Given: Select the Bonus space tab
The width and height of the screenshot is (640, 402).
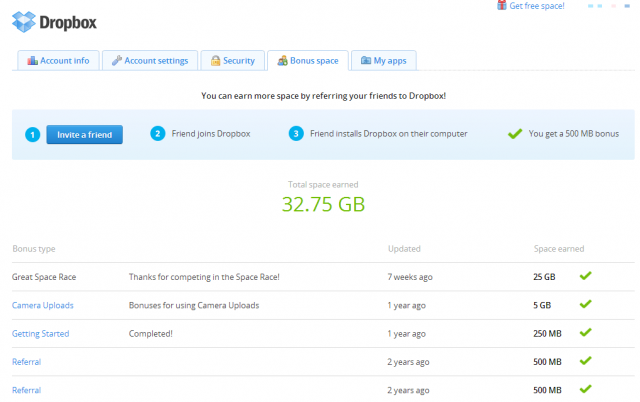Looking at the screenshot, I should (308, 60).
